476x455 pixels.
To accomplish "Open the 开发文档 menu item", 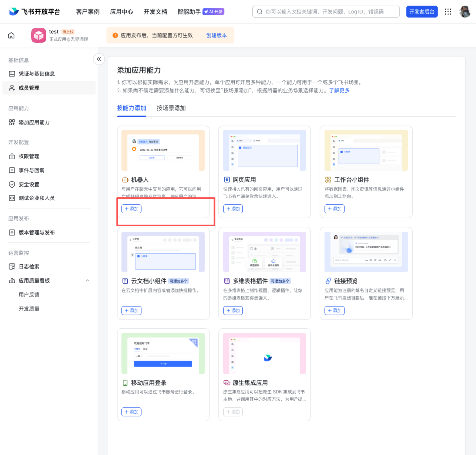I will pyautogui.click(x=157, y=11).
